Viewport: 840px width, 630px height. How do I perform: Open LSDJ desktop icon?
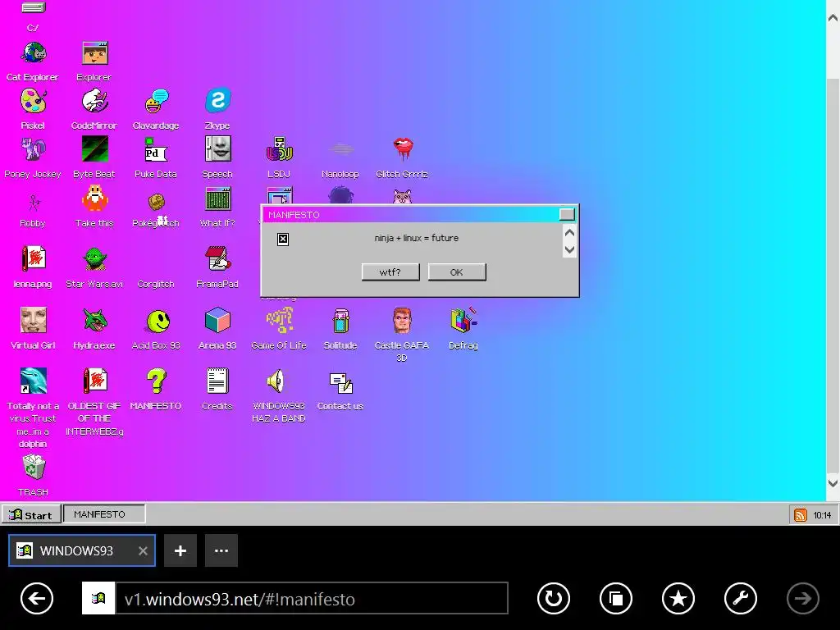[x=279, y=149]
